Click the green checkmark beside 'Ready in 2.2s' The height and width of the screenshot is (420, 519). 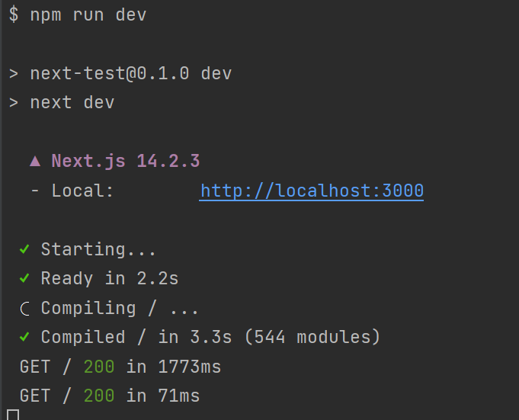tap(24, 278)
